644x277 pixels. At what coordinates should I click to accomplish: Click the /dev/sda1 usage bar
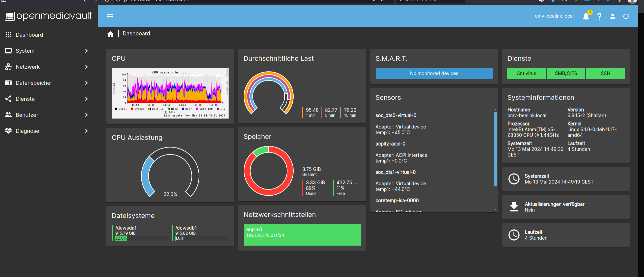[142, 238]
